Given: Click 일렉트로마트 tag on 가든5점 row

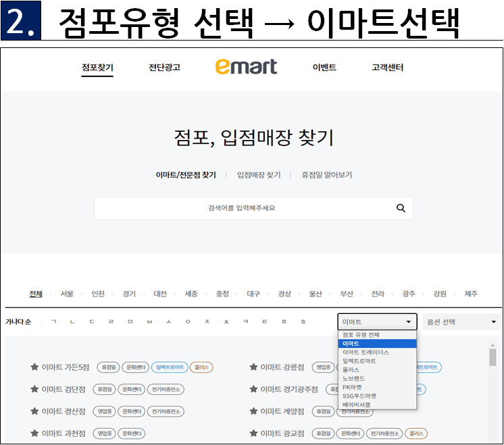Looking at the screenshot, I should click(x=170, y=367).
